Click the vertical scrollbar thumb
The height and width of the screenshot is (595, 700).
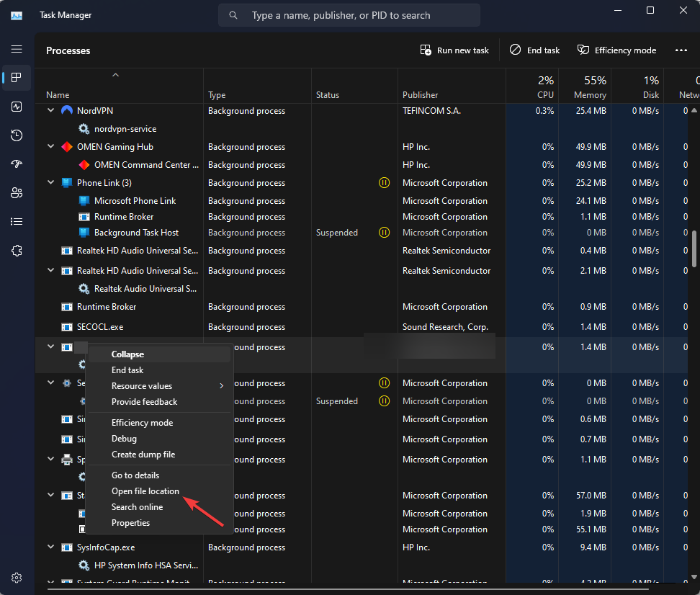pos(694,249)
